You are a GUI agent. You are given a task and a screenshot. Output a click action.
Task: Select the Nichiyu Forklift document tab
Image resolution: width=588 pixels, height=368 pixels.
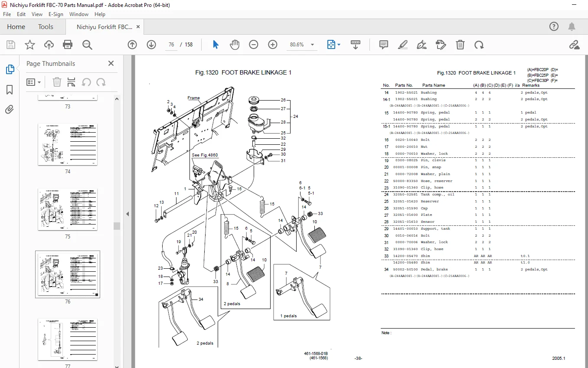point(104,27)
